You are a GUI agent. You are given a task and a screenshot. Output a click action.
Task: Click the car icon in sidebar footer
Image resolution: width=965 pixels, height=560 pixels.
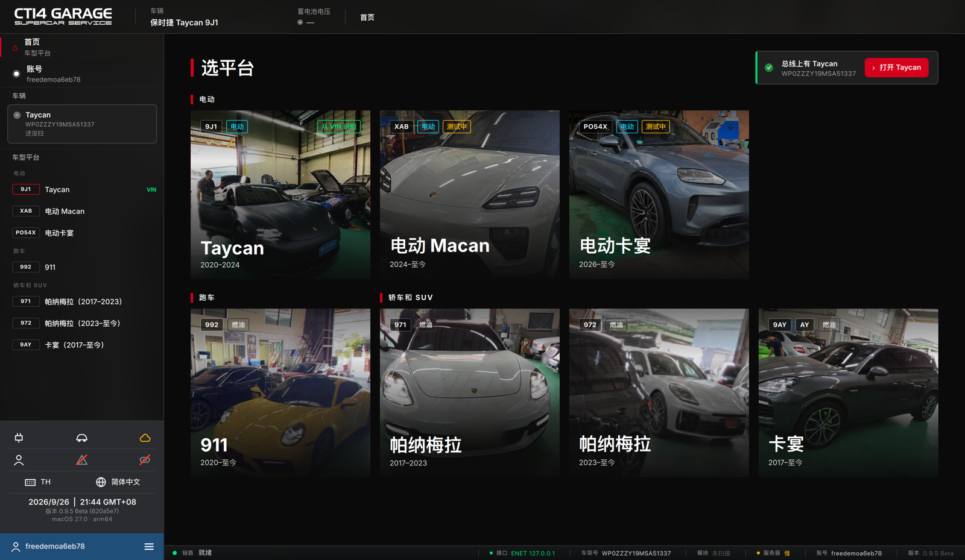click(81, 438)
